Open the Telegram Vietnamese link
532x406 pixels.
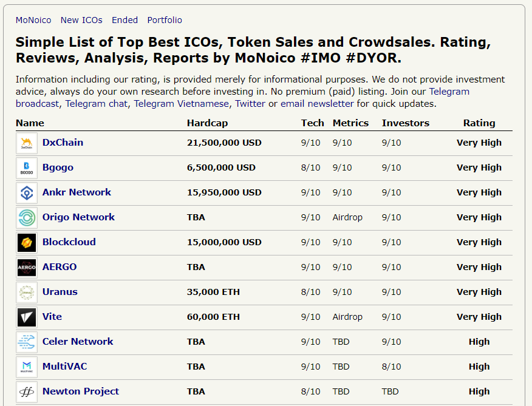point(182,104)
